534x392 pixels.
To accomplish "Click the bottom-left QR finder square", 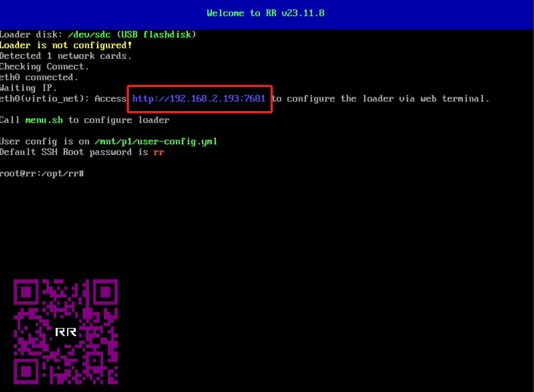I will (x=26, y=371).
